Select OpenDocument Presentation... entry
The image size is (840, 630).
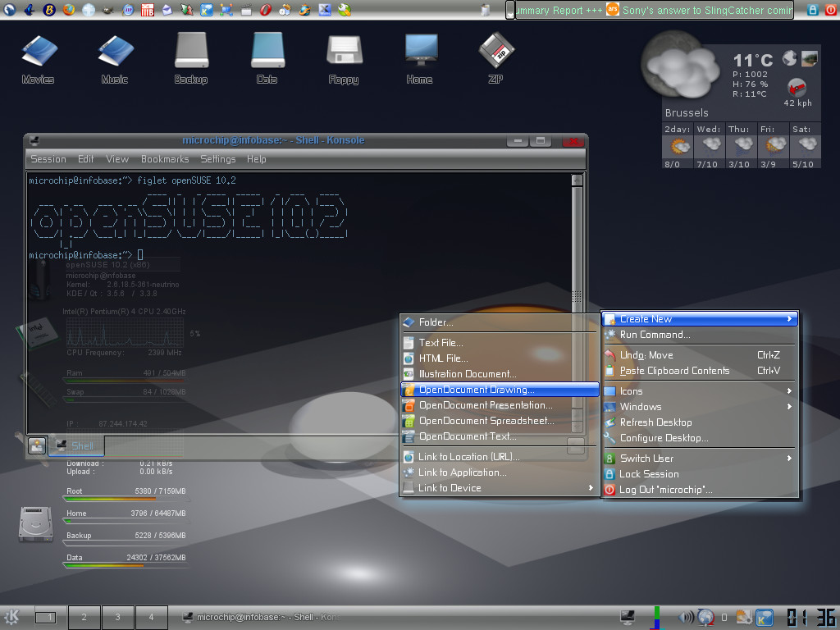click(500, 405)
